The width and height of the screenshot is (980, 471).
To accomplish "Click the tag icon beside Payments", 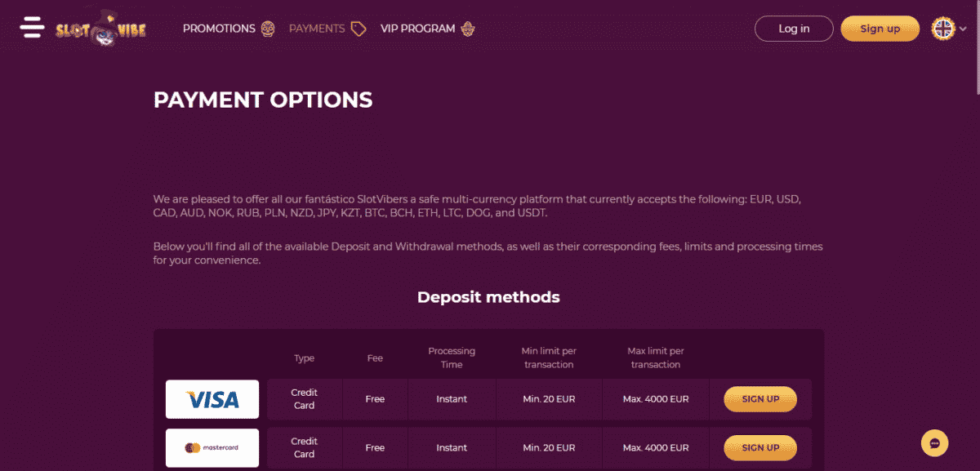I will coord(358,29).
